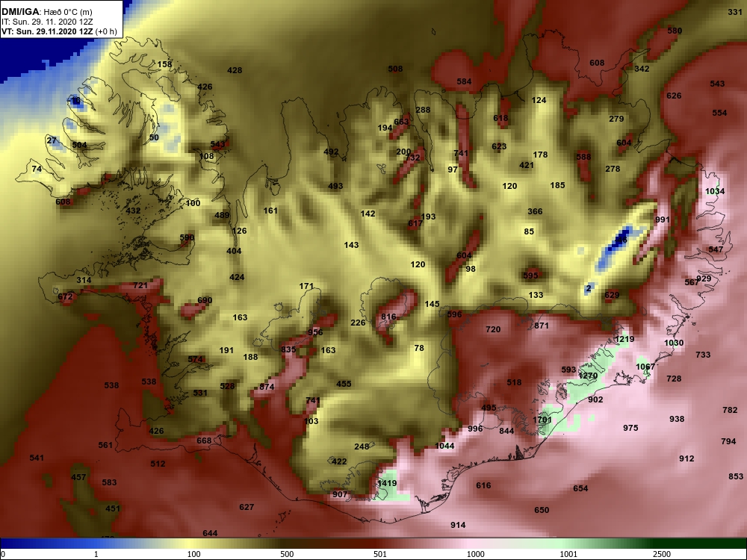Click the map value 1044
This screenshot has width=747, height=560.
point(444,447)
